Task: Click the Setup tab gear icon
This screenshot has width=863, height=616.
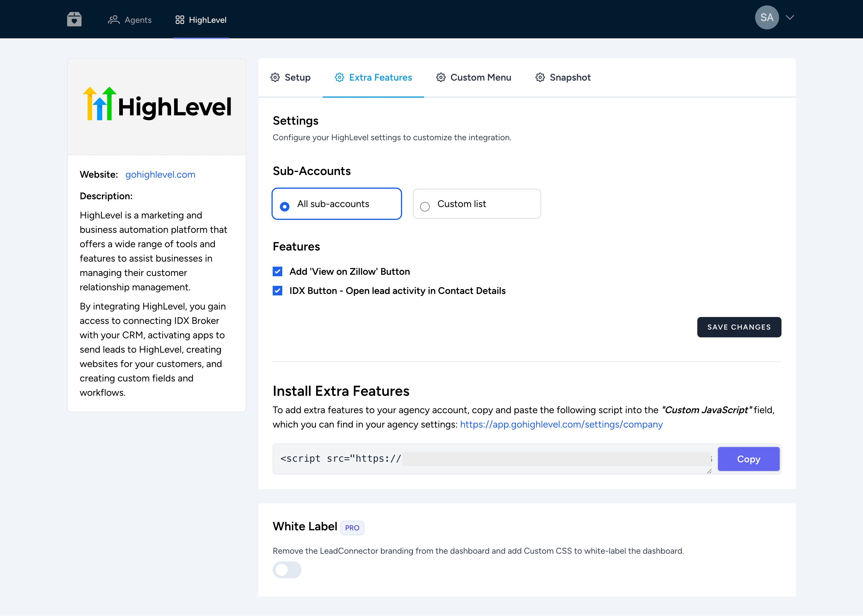Action: (x=275, y=77)
